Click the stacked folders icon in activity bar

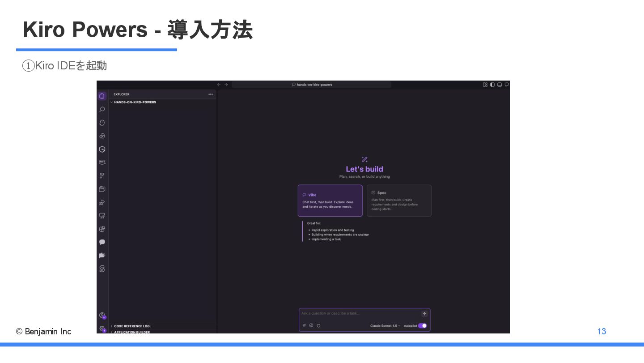[x=102, y=189]
